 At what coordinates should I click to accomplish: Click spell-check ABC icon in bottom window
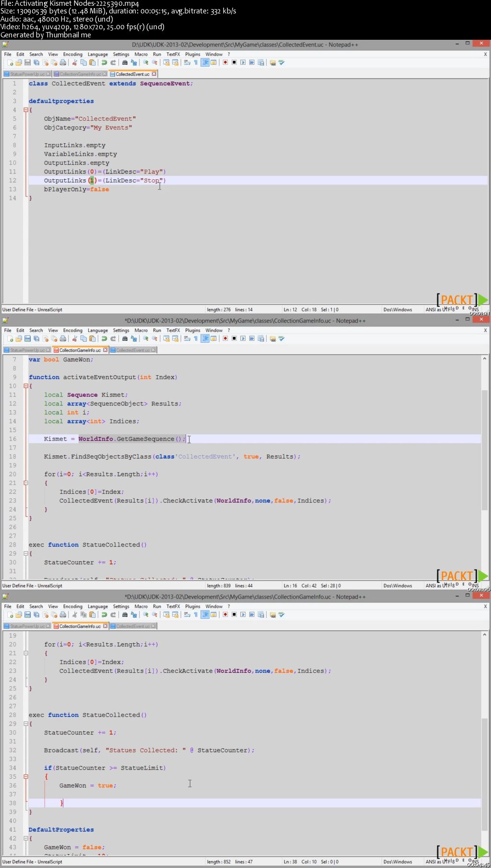tap(281, 615)
